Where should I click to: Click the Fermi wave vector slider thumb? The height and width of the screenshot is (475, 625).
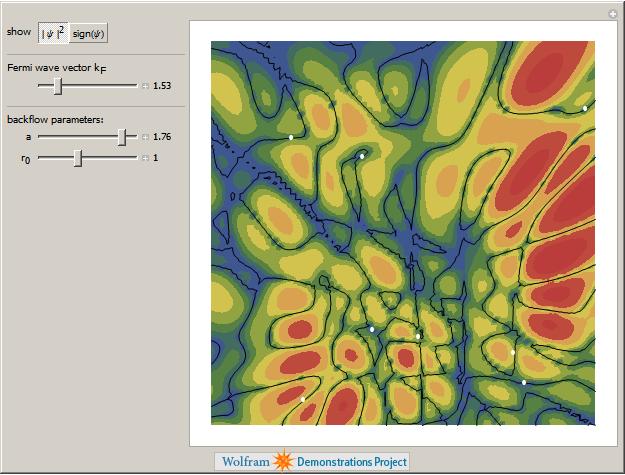pyautogui.click(x=58, y=86)
